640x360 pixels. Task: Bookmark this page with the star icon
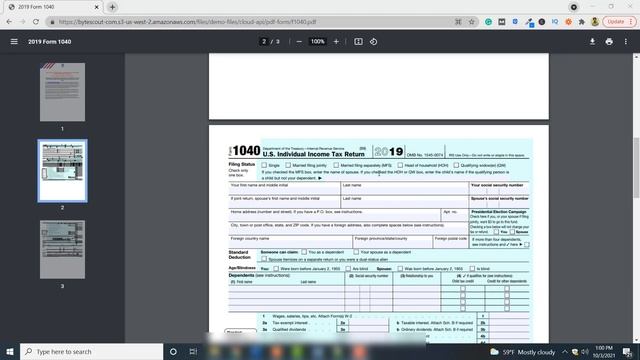pyautogui.click(x=471, y=22)
